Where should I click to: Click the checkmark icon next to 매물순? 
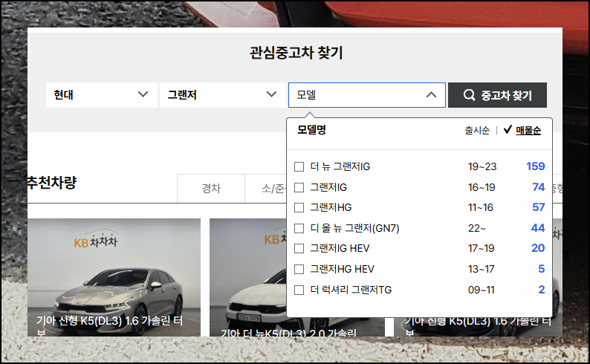point(508,129)
